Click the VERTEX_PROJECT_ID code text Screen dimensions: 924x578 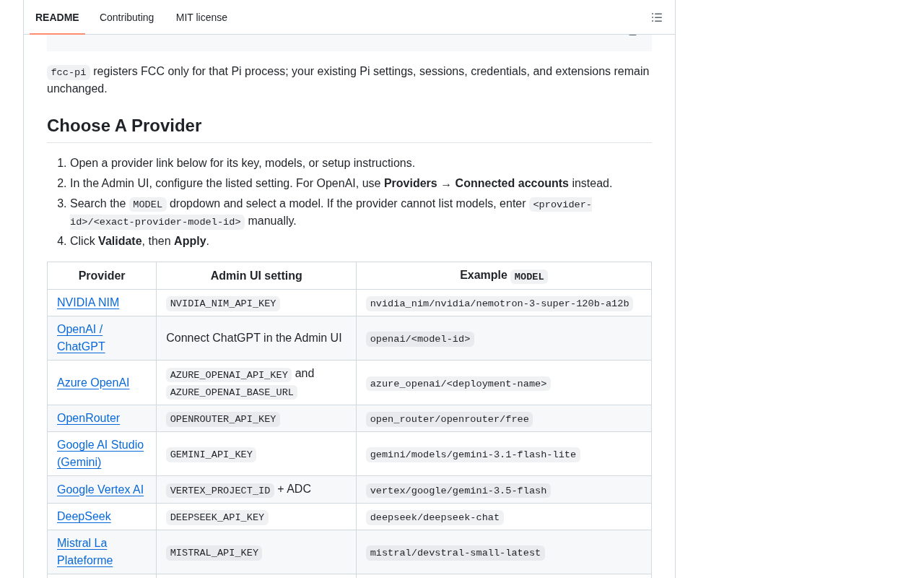click(220, 491)
